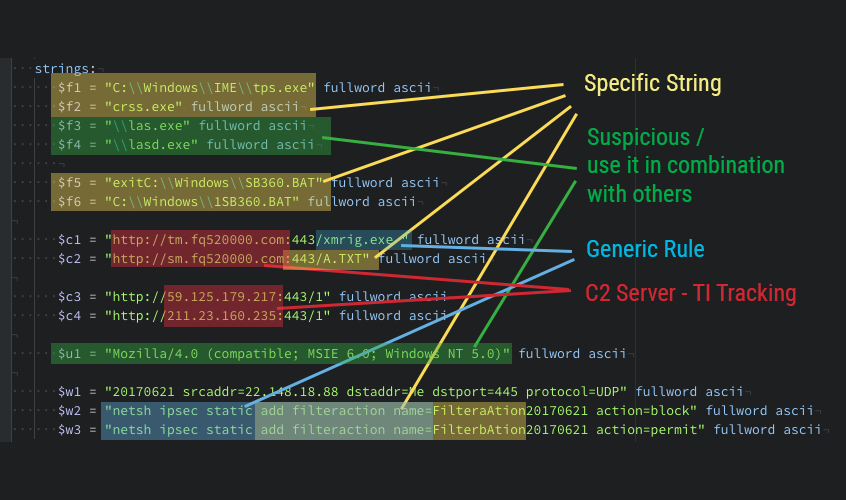Open the sm.fq520000.com URL

199,259
